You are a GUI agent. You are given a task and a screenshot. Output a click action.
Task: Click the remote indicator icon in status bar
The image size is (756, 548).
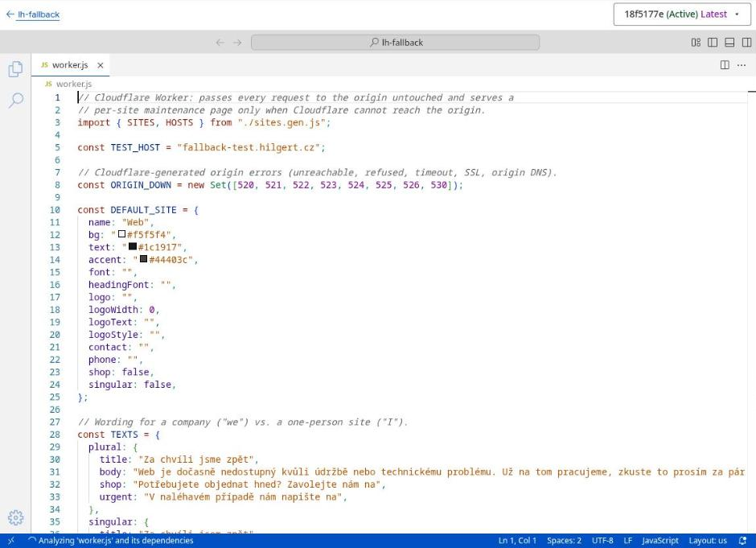pos(11,541)
